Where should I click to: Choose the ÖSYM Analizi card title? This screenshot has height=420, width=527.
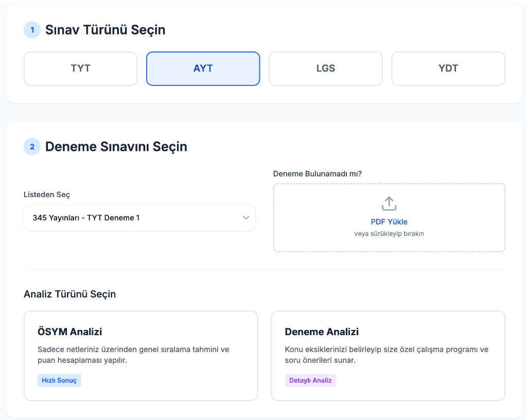tap(70, 331)
